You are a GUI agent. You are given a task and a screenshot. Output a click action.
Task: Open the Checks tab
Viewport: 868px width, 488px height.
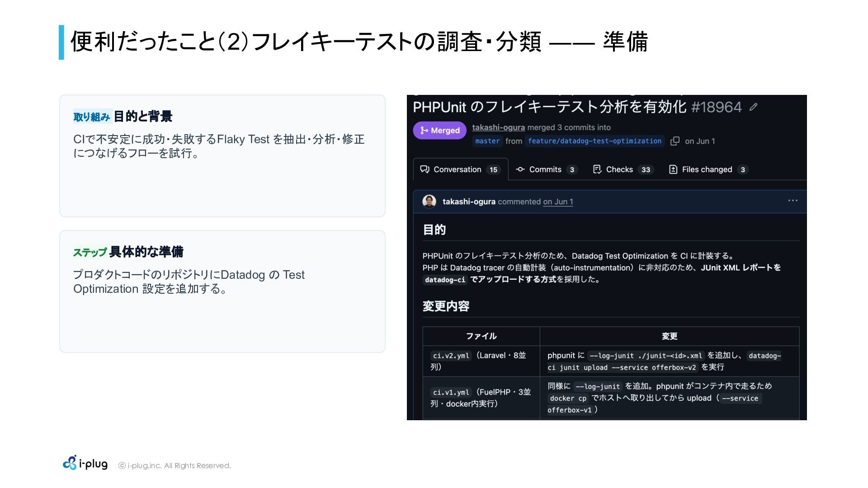point(623,169)
